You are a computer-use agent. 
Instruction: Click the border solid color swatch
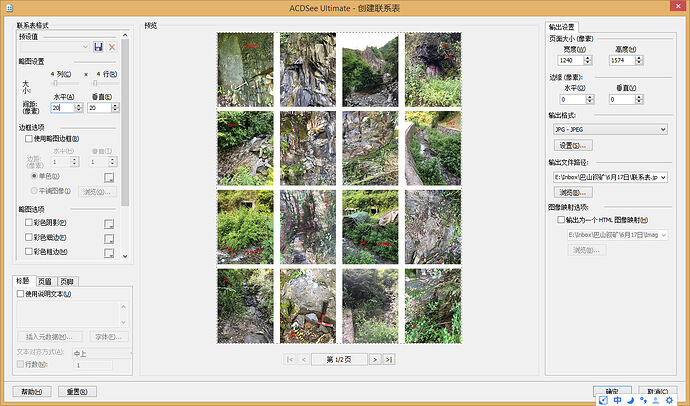click(109, 176)
